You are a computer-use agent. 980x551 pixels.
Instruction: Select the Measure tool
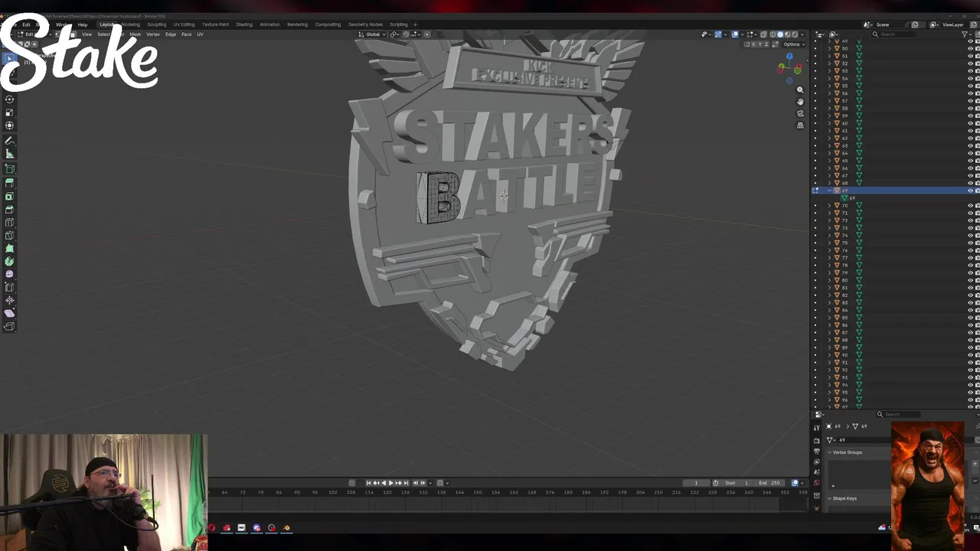tap(9, 155)
